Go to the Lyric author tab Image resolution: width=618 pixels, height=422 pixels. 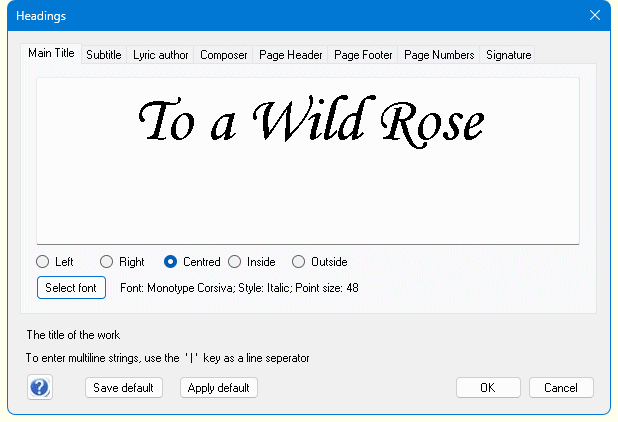pos(161,55)
